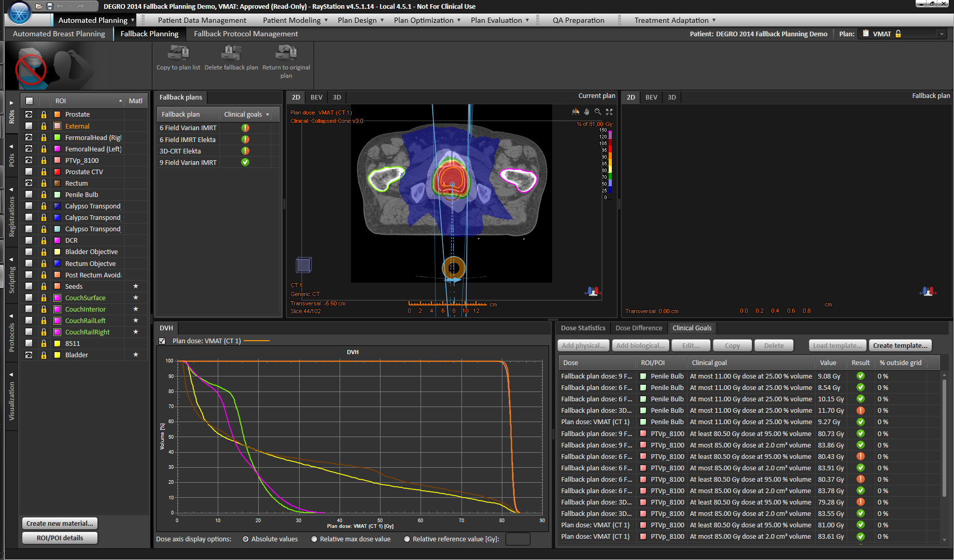Toggle visibility of the Prostate ROI

click(x=29, y=114)
